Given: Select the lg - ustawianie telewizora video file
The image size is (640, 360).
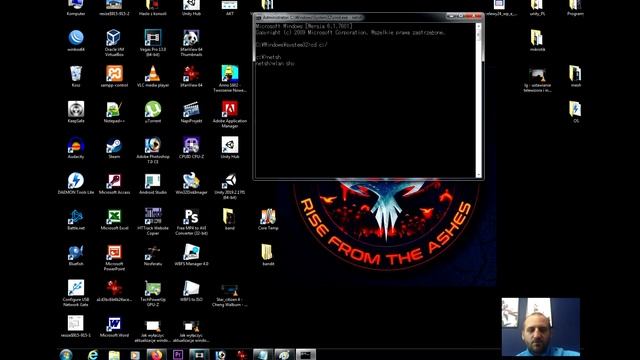Looking at the screenshot, I should [537, 80].
